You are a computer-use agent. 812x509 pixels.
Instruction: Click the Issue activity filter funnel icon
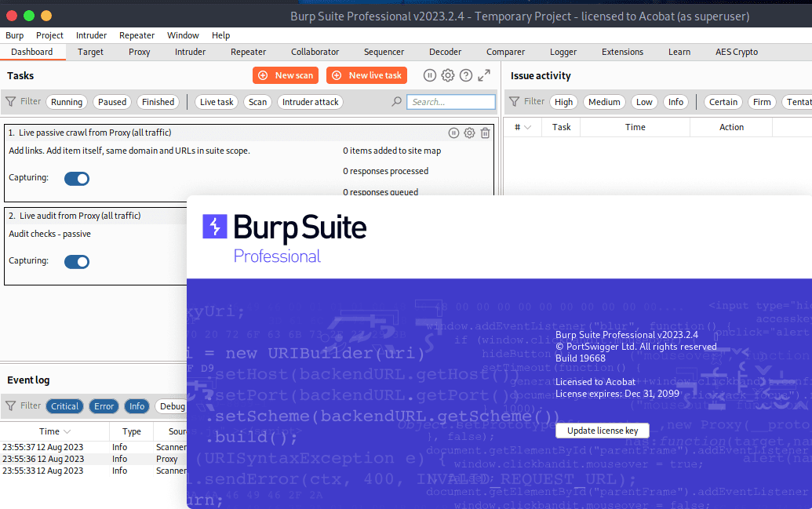click(x=514, y=101)
